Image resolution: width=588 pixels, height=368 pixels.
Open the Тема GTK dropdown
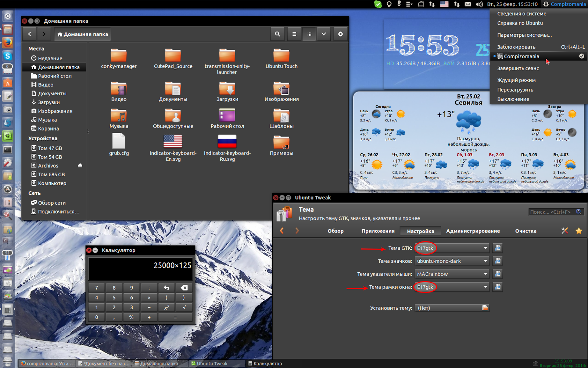pyautogui.click(x=452, y=248)
